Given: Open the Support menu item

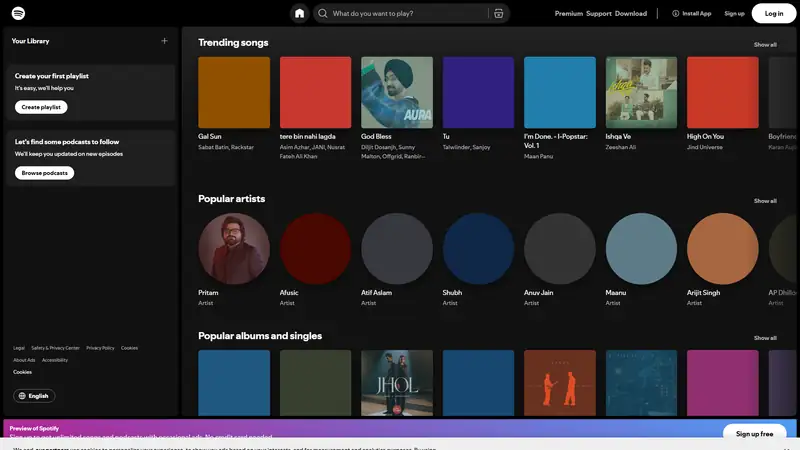Looking at the screenshot, I should pyautogui.click(x=599, y=13).
